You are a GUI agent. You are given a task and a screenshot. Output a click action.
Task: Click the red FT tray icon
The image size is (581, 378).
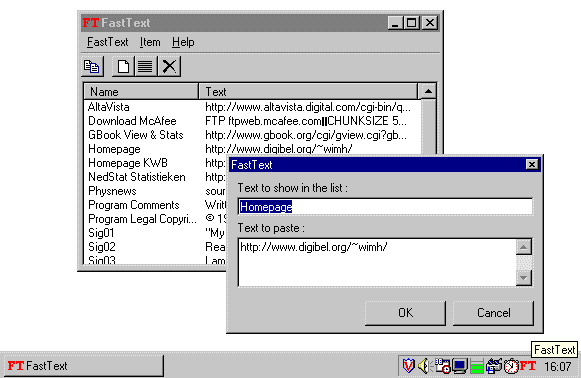(528, 366)
